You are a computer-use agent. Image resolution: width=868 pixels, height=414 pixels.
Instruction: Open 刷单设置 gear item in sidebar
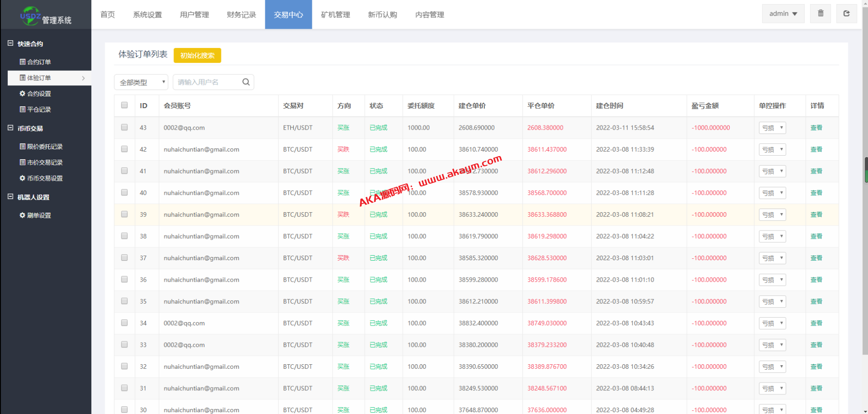(35, 215)
